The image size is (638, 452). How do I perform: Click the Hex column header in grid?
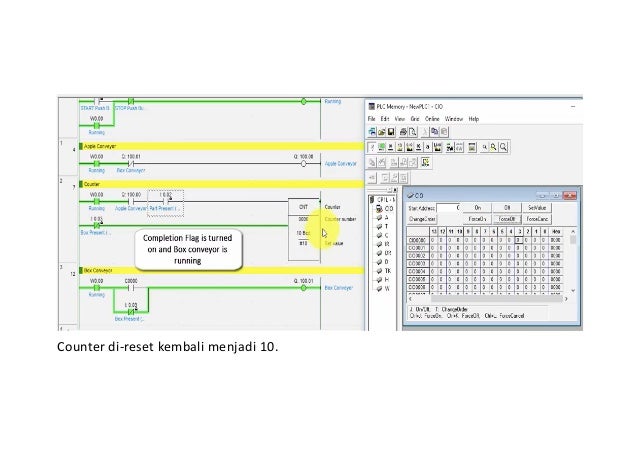tap(556, 231)
